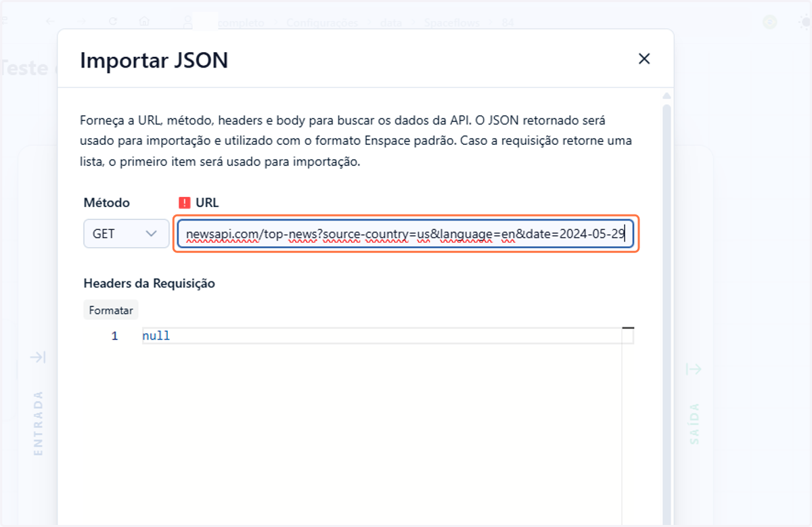Viewport: 812px width, 527px height.
Task: Click the home icon in background toolbar
Action: click(143, 22)
